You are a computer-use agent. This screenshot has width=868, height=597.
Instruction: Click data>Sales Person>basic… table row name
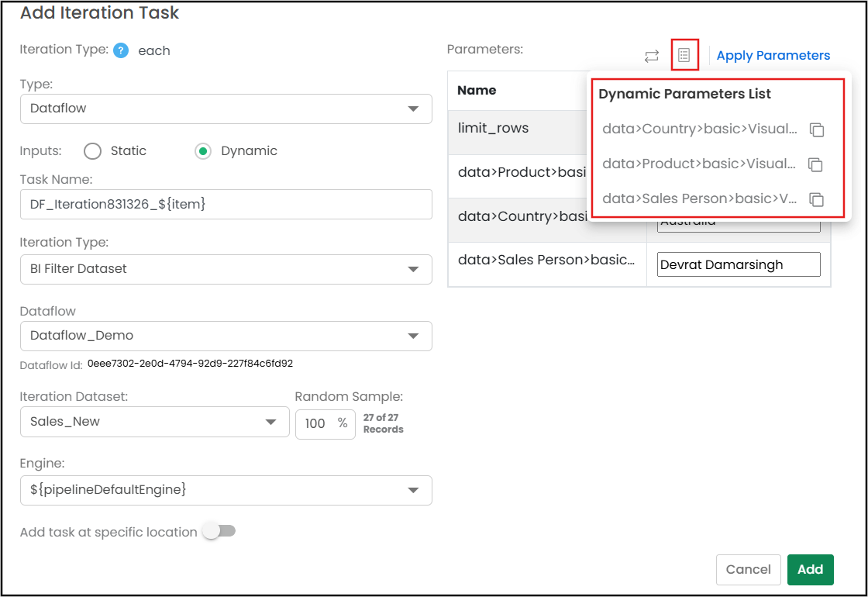pos(546,261)
